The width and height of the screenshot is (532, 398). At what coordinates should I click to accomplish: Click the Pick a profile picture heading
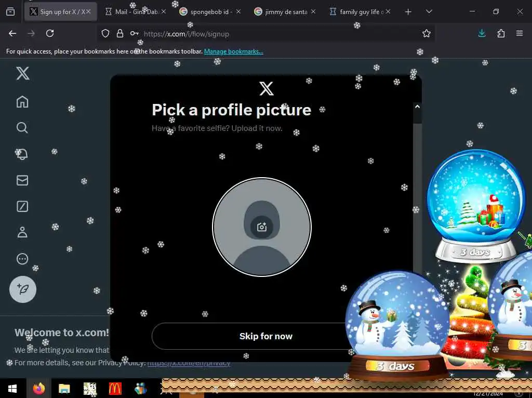[231, 110]
